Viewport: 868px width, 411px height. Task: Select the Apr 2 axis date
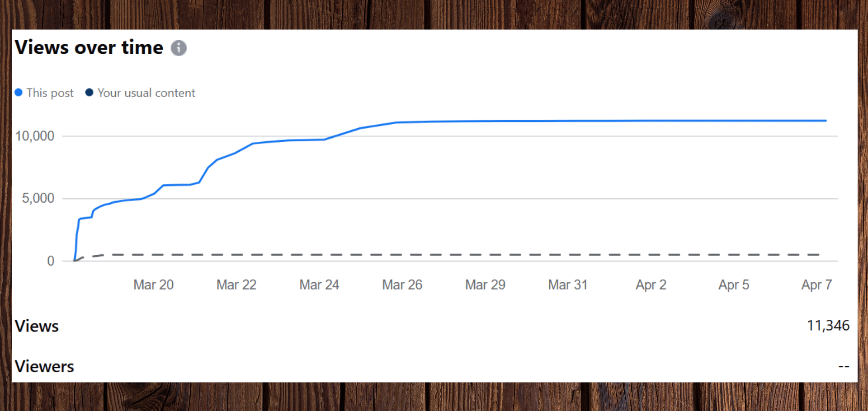click(651, 285)
